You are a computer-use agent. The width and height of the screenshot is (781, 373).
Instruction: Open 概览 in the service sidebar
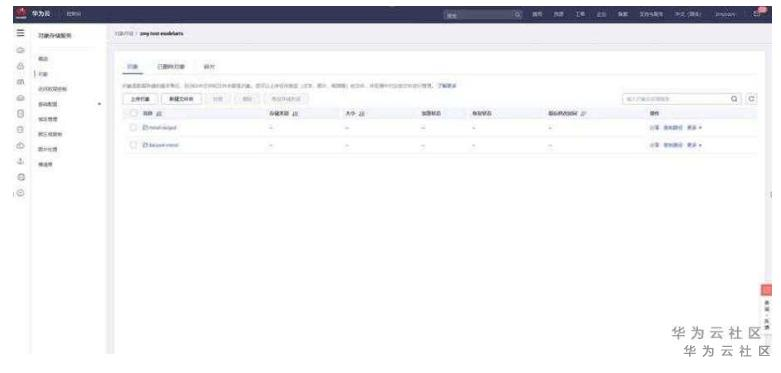(43, 59)
